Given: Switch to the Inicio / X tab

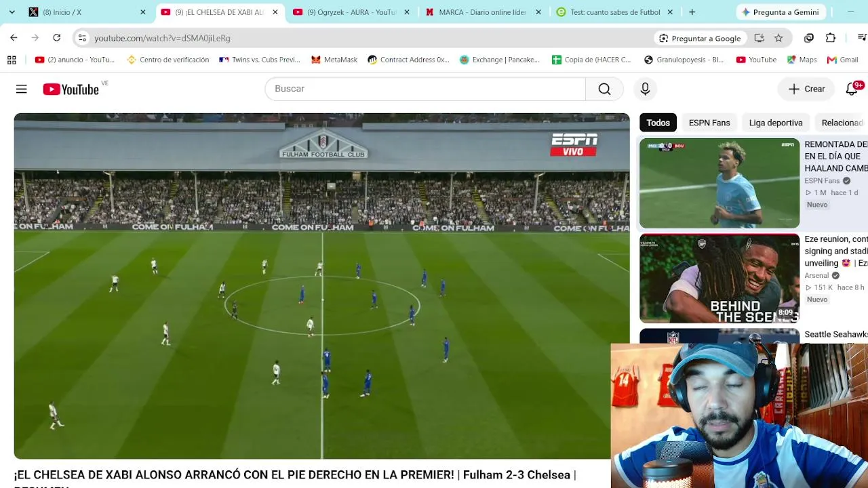Looking at the screenshot, I should (81, 12).
